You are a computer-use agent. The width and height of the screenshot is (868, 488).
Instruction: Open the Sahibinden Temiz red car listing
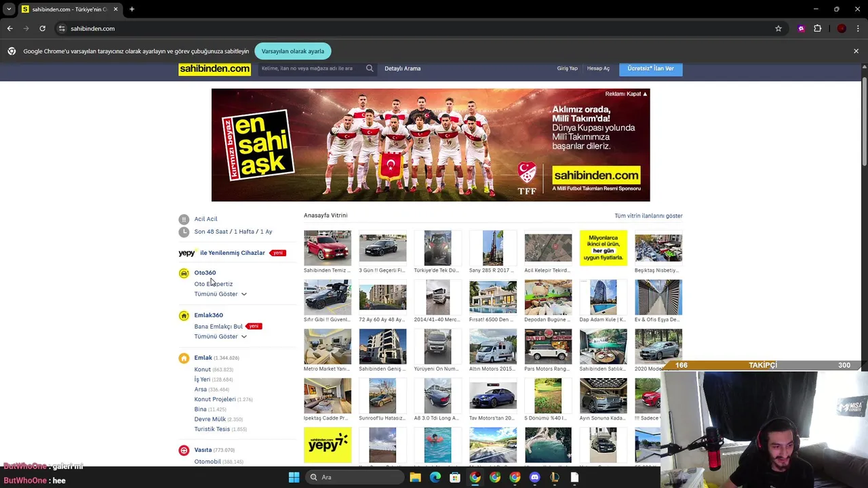[328, 248]
